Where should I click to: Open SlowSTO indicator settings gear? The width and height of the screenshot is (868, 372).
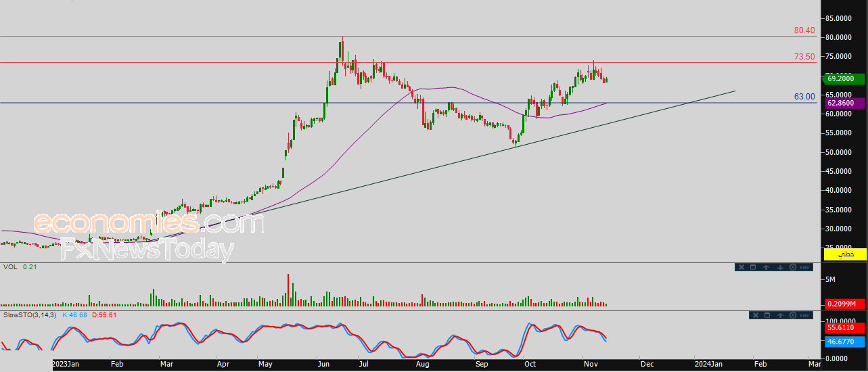(793, 315)
